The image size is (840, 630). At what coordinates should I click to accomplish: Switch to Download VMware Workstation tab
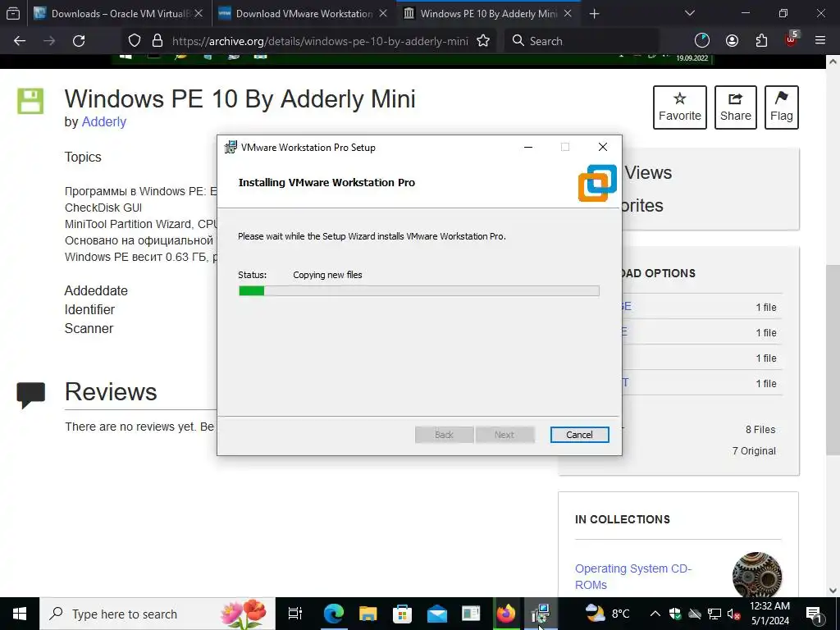(x=304, y=14)
